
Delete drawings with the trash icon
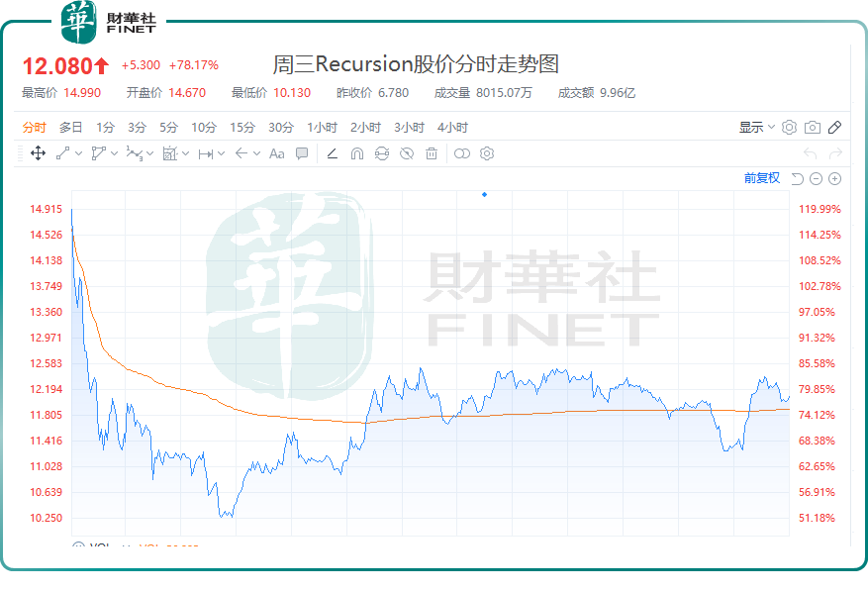(432, 153)
